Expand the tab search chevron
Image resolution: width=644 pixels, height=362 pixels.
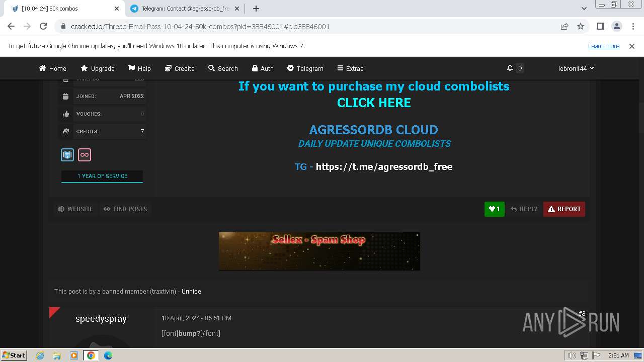584,9
